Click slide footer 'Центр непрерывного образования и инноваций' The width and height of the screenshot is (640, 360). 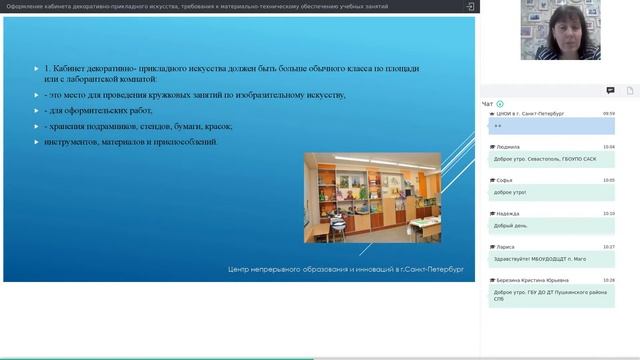346,269
